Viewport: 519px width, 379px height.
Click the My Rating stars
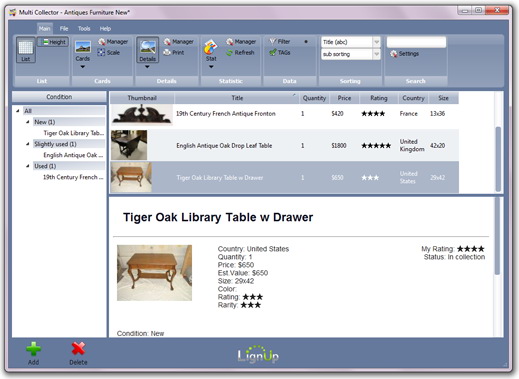point(471,249)
